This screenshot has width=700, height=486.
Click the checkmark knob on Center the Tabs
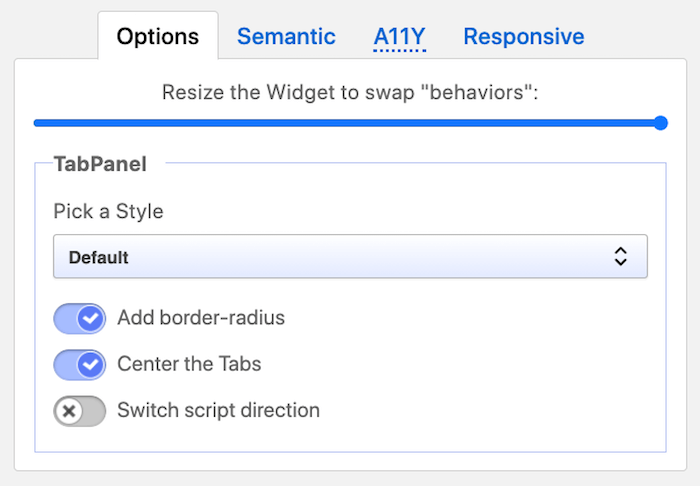[92, 365]
